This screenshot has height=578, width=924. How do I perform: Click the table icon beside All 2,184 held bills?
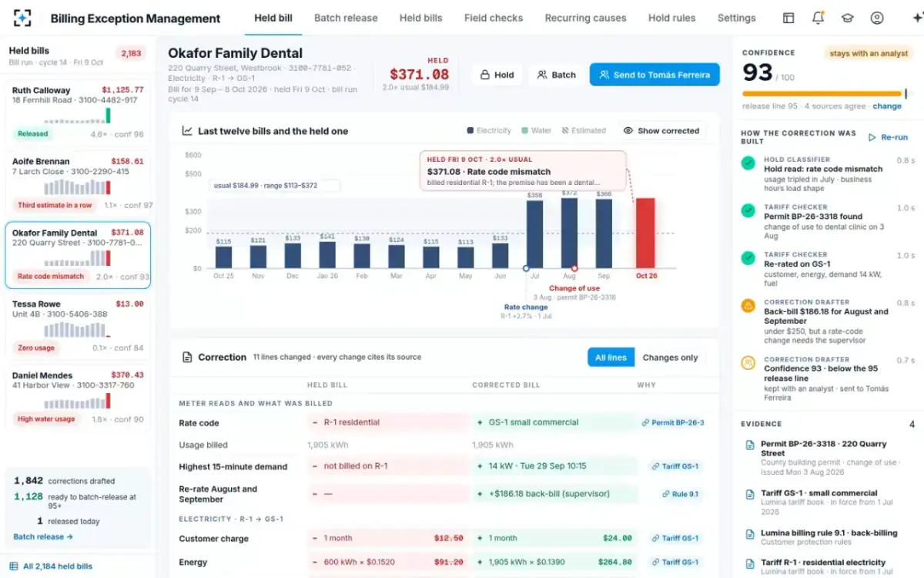[13, 566]
